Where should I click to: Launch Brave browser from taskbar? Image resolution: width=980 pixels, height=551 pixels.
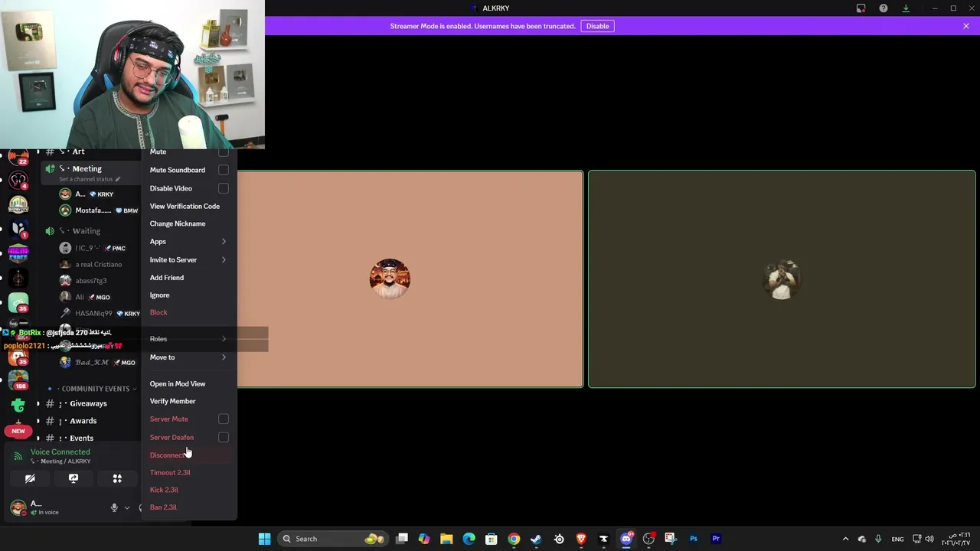tap(581, 539)
